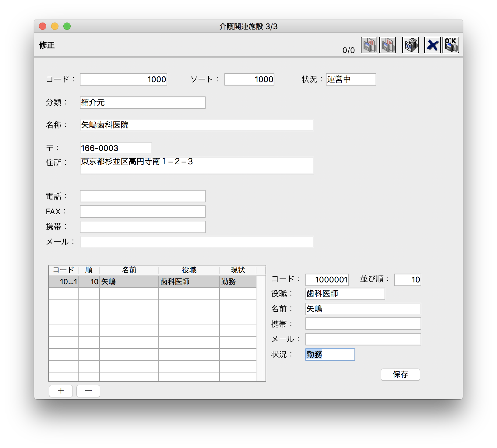497x448 pixels.
Task: Remove the staff row with minus button
Action: 88,391
